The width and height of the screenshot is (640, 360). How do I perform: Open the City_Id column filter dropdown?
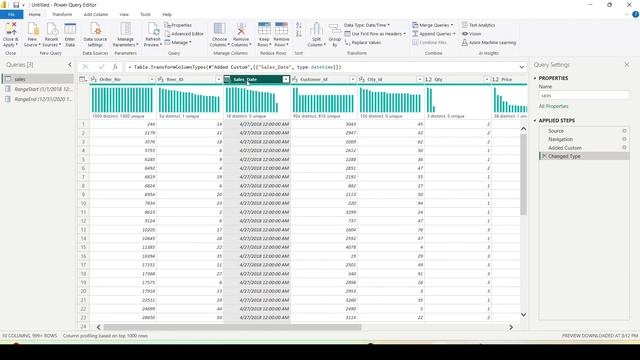pyautogui.click(x=420, y=79)
